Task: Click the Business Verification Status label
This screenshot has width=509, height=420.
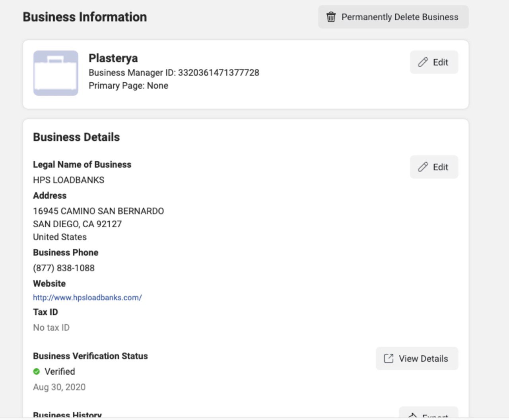Action: click(90, 356)
